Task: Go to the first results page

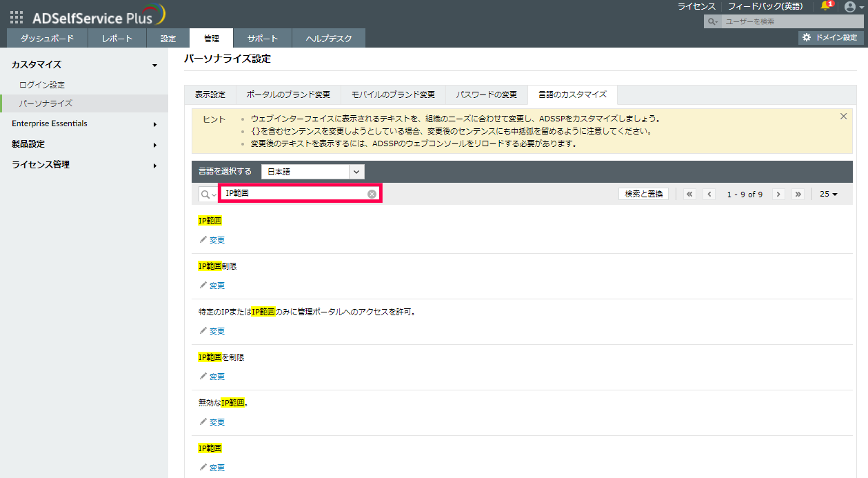Action: click(689, 195)
